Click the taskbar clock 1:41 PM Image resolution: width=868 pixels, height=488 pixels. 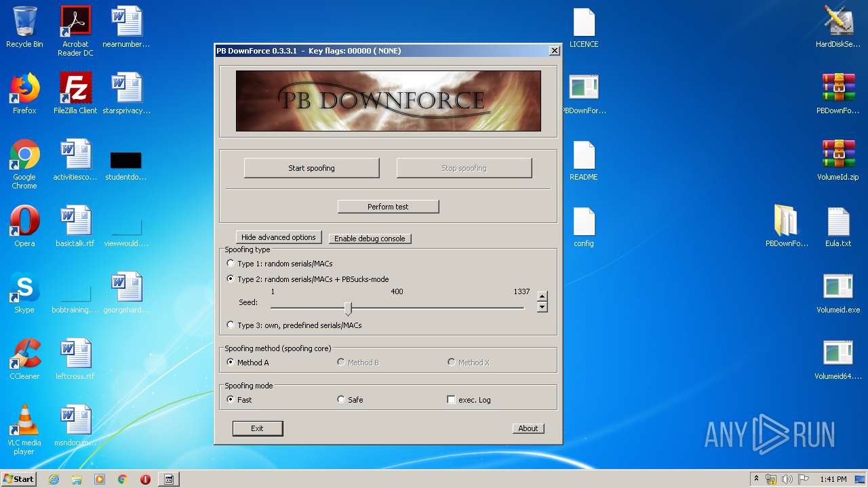coord(833,479)
